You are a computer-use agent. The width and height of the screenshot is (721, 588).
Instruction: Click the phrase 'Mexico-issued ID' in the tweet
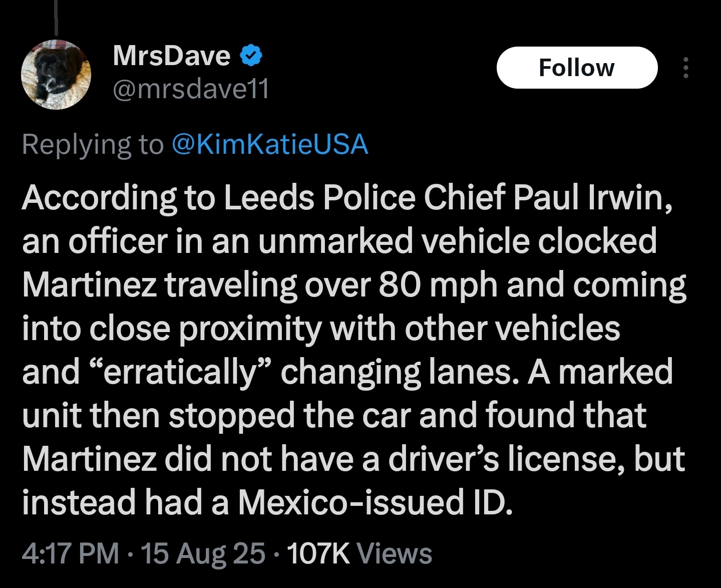coord(376,502)
